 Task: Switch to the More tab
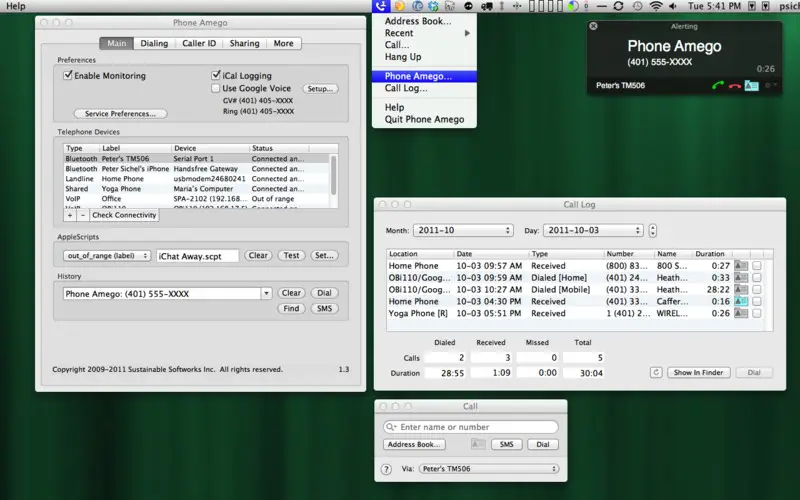(283, 43)
